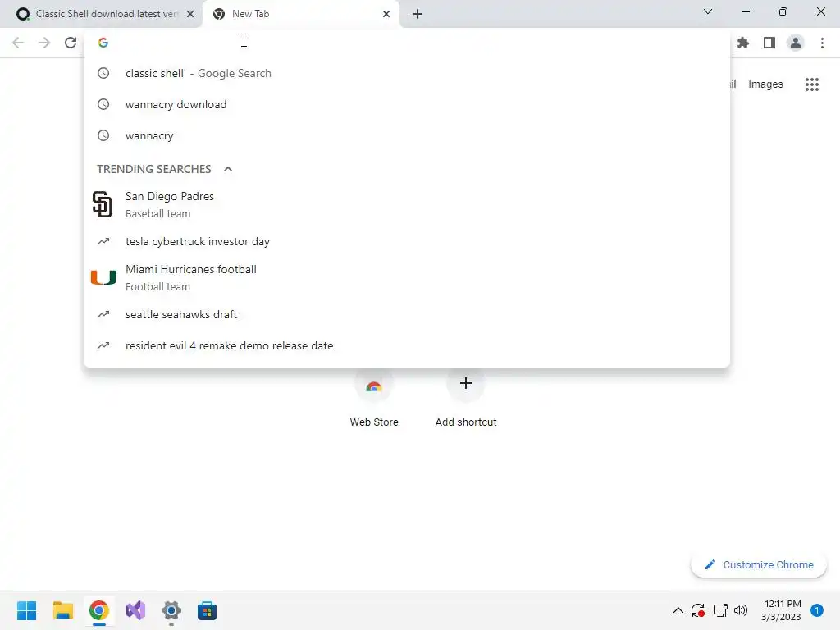Select the New Tab tab

[x=300, y=14]
